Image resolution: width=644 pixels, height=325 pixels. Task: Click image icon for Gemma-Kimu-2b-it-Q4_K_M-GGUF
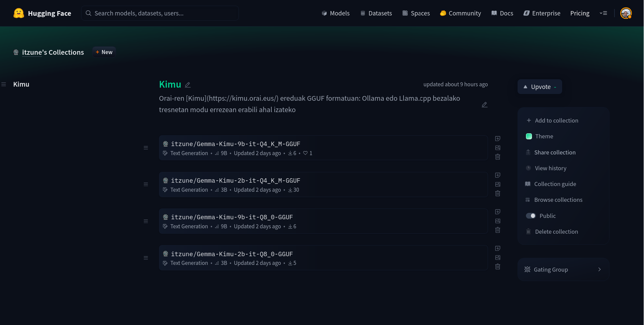498,184
